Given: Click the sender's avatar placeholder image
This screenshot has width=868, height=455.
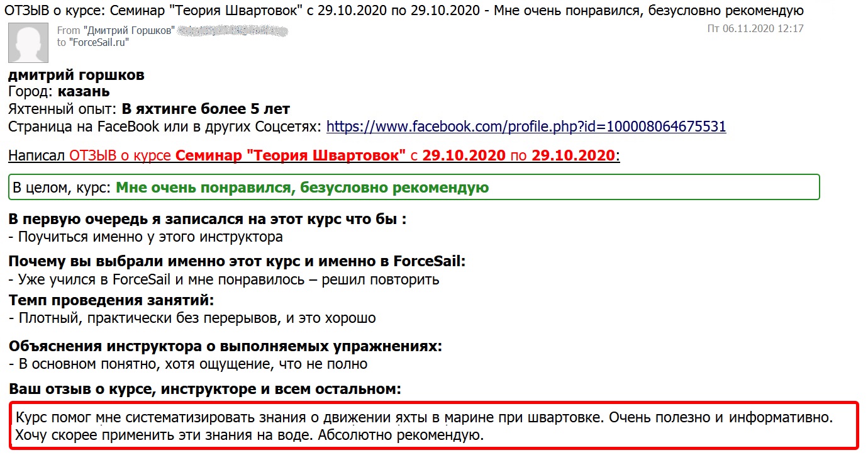Looking at the screenshot, I should coord(28,43).
